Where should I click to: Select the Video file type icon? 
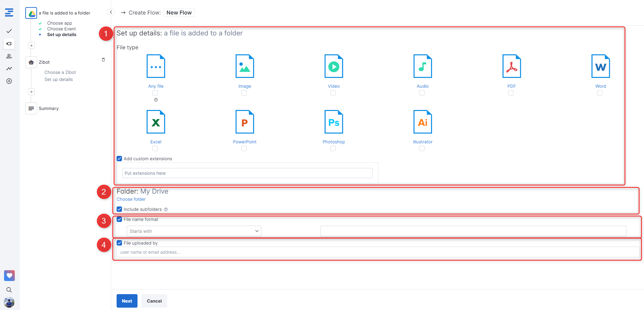(x=333, y=66)
